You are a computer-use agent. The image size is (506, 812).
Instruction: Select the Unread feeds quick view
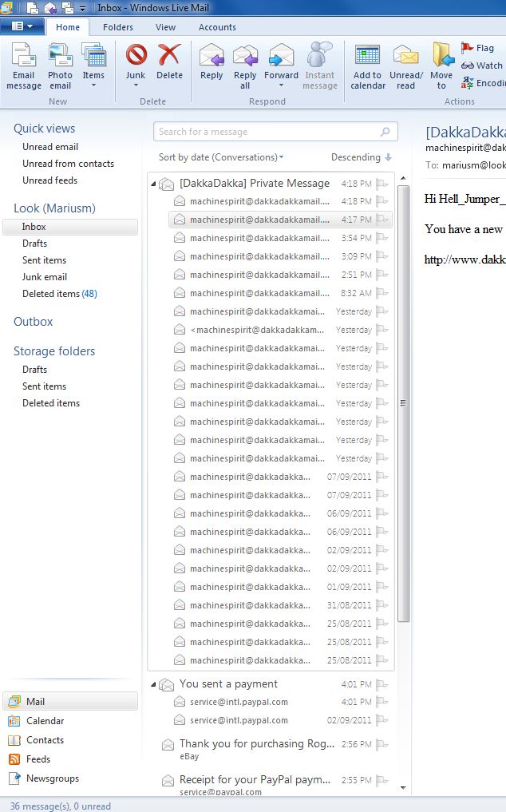point(49,180)
